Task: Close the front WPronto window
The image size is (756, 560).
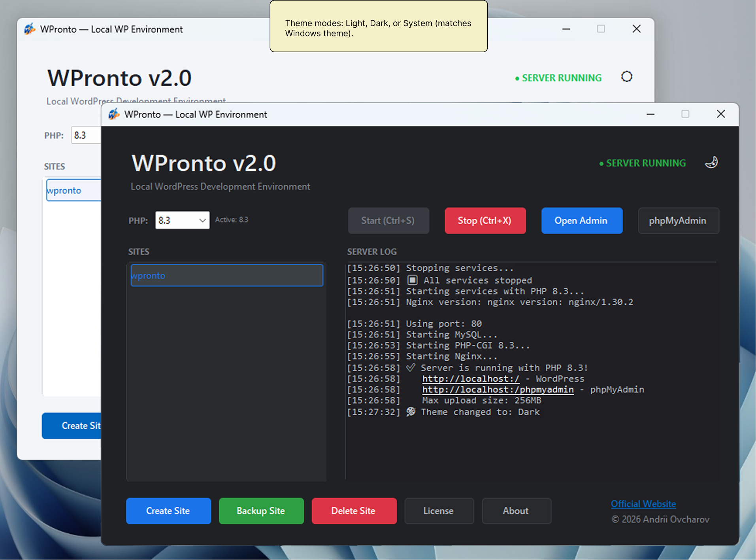Action: coord(721,114)
